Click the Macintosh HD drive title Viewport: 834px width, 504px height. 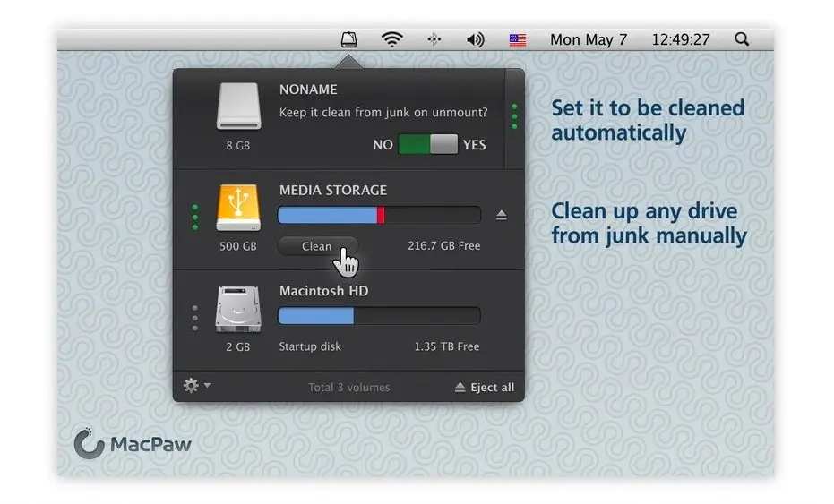point(324,291)
